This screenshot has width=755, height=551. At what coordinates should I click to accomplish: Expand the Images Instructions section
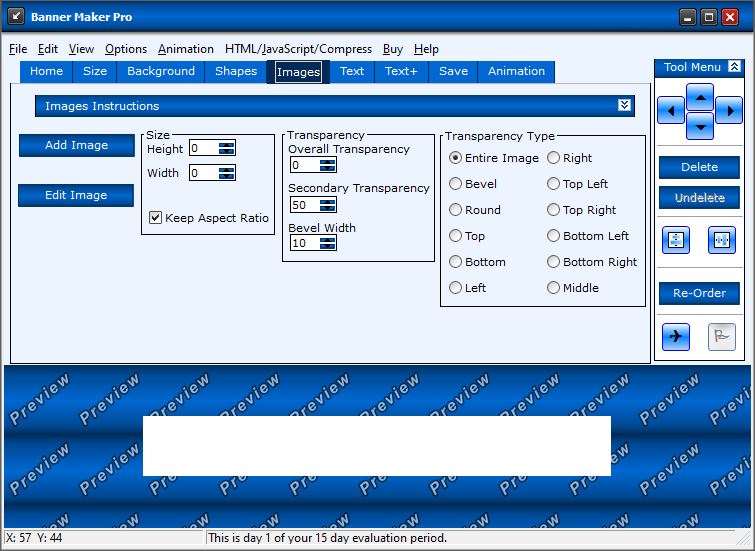click(624, 105)
